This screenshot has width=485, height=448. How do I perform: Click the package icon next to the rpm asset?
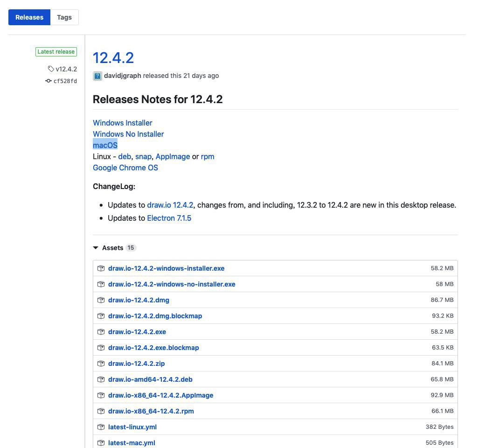(x=101, y=411)
